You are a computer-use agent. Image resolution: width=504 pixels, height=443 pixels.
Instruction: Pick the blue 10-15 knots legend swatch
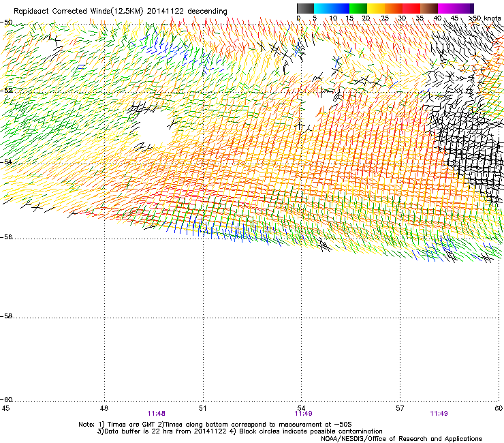[x=341, y=8]
